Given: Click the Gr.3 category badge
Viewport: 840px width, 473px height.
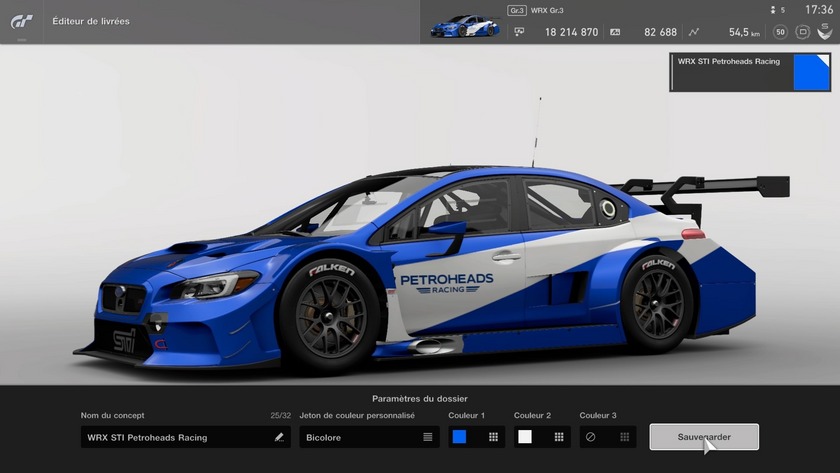Looking at the screenshot, I should [517, 10].
